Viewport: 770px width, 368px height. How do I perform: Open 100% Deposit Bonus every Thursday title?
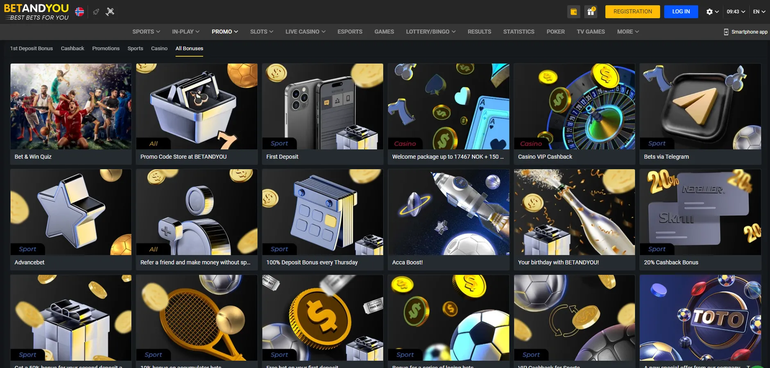pos(312,262)
